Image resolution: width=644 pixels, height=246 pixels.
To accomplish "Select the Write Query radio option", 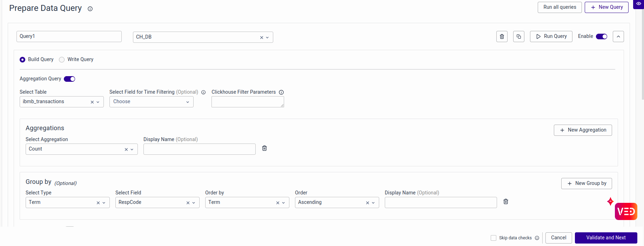I will 62,60.
